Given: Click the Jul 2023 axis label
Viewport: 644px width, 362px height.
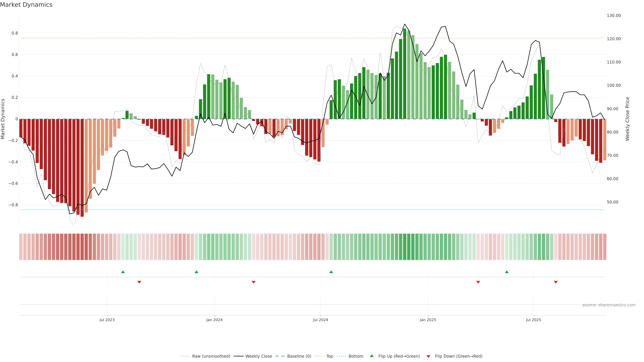Looking at the screenshot, I should [107, 320].
